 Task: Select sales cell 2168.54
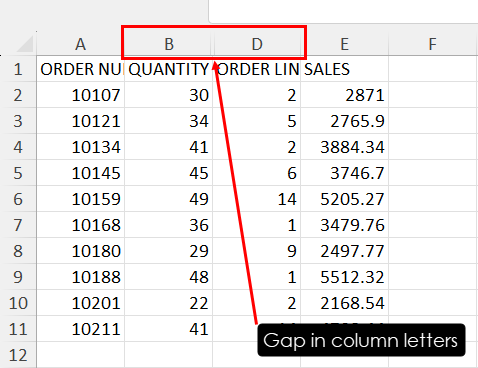point(344,303)
